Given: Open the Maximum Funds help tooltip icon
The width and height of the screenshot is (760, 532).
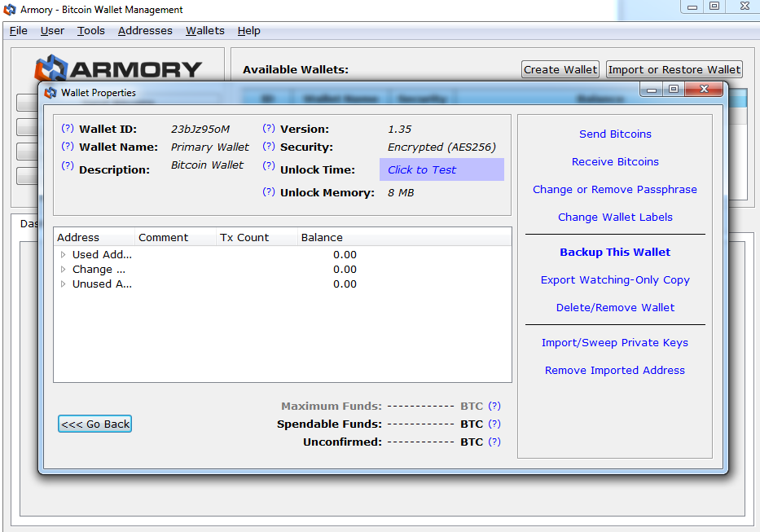Looking at the screenshot, I should pos(494,406).
